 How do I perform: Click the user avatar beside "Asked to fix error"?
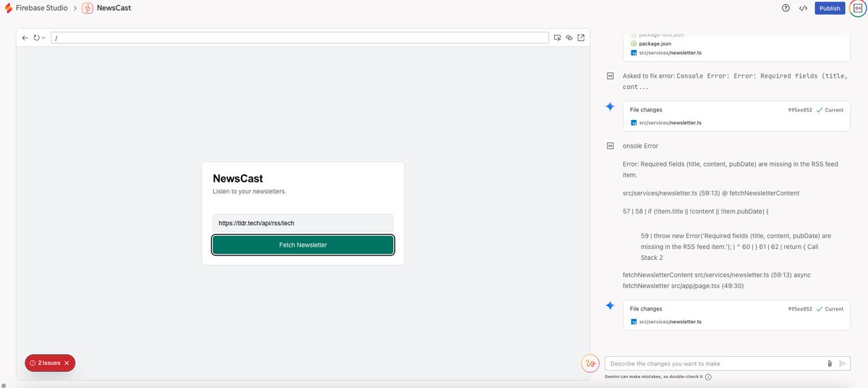(610, 75)
